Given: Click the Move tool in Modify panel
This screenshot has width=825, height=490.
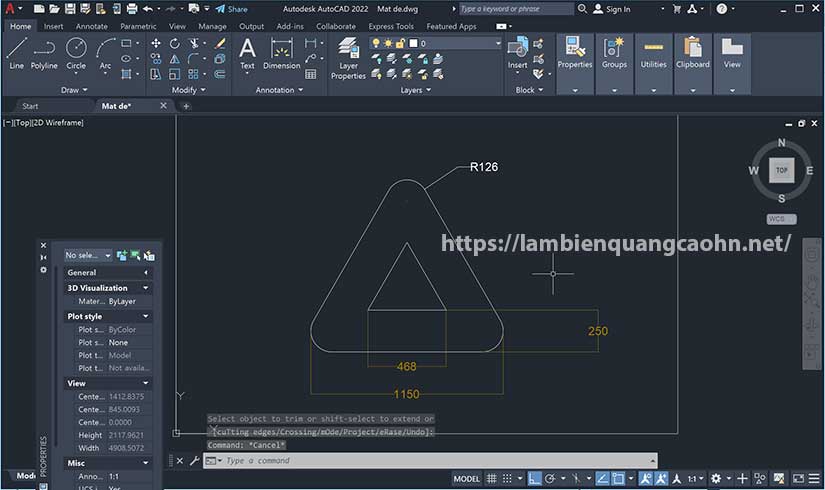Looking at the screenshot, I should pyautogui.click(x=156, y=43).
